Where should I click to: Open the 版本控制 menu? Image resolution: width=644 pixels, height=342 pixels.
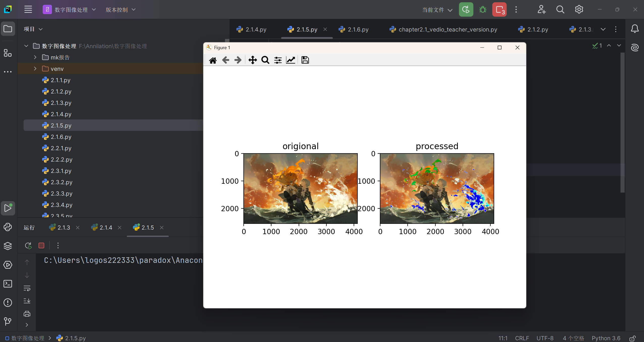point(120,10)
